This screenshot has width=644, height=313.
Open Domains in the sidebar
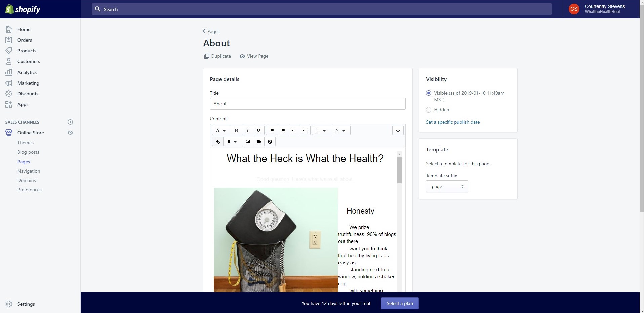[x=27, y=180]
